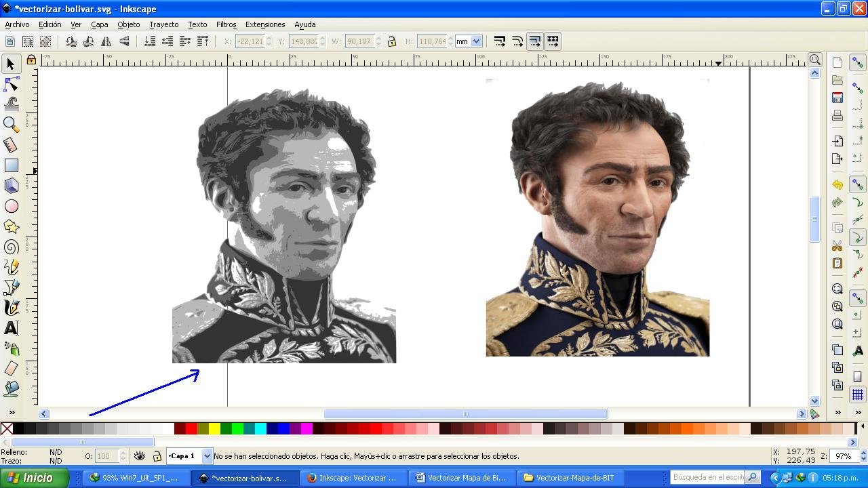Select the Selector arrow tool

pos(11,64)
